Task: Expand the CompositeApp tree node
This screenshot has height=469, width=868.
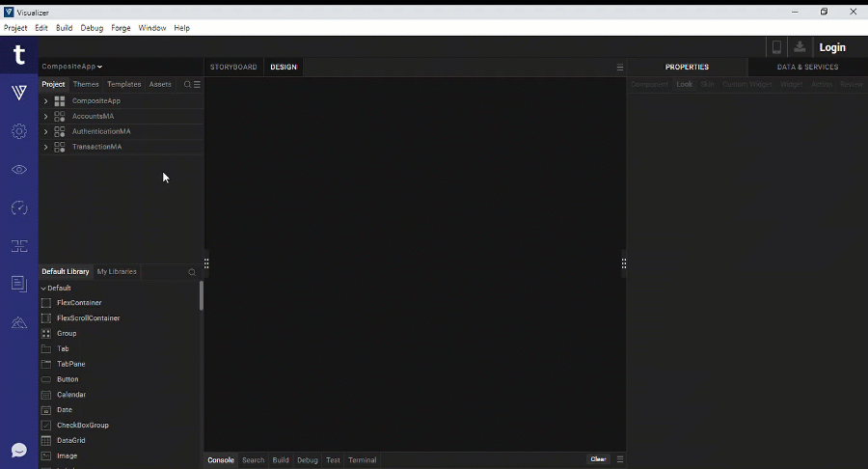Action: pos(45,101)
